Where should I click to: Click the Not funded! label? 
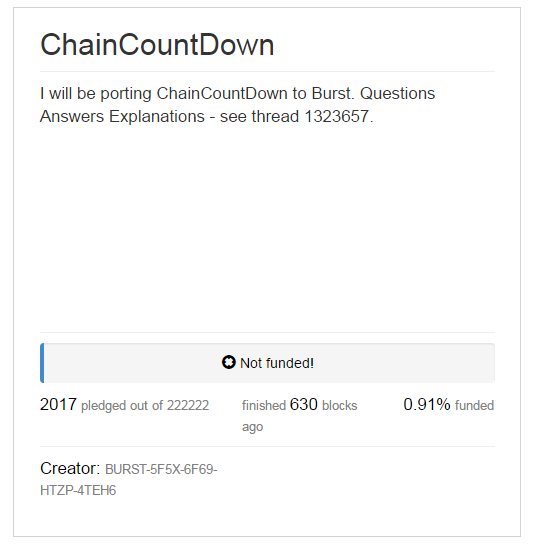(277, 363)
